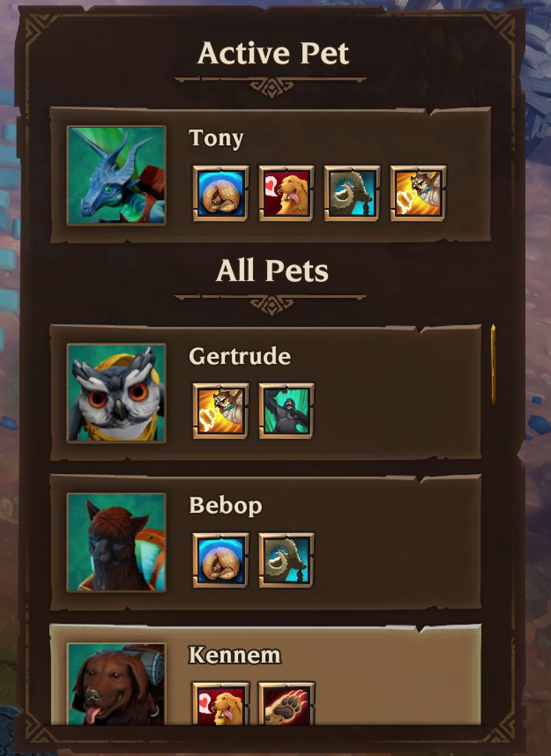The image size is (551, 756).
Task: Select Kennem's clawed paw skill icon
Action: [x=287, y=703]
